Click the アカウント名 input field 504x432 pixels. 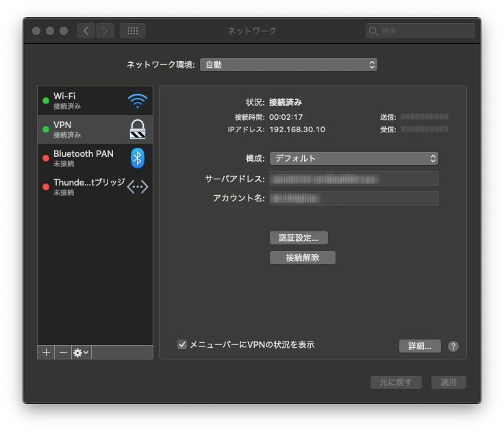[354, 198]
